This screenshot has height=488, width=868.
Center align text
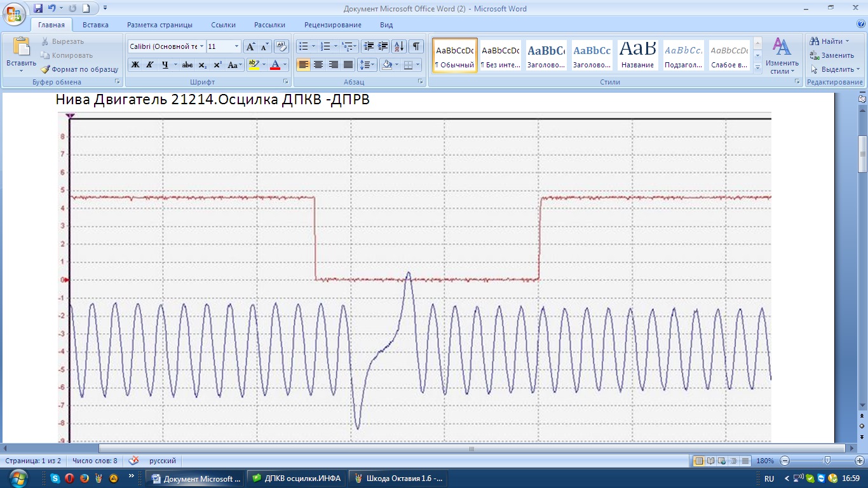(x=318, y=65)
